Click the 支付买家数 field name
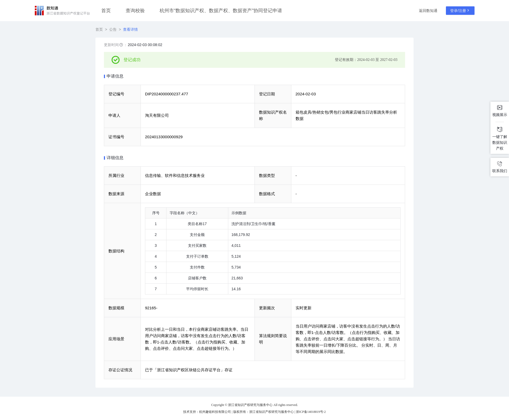This screenshot has height=420, width=509. [197, 246]
